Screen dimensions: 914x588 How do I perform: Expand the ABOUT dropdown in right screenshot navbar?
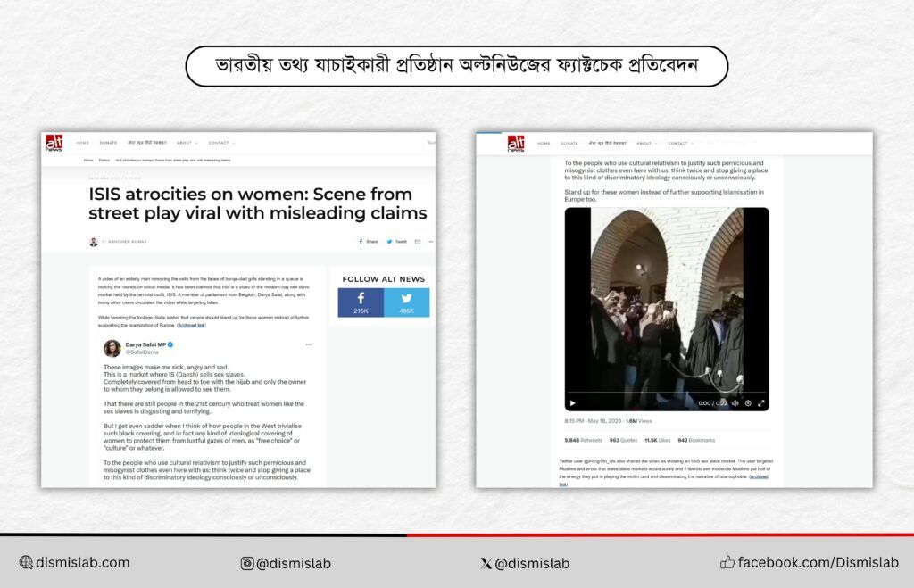click(645, 143)
